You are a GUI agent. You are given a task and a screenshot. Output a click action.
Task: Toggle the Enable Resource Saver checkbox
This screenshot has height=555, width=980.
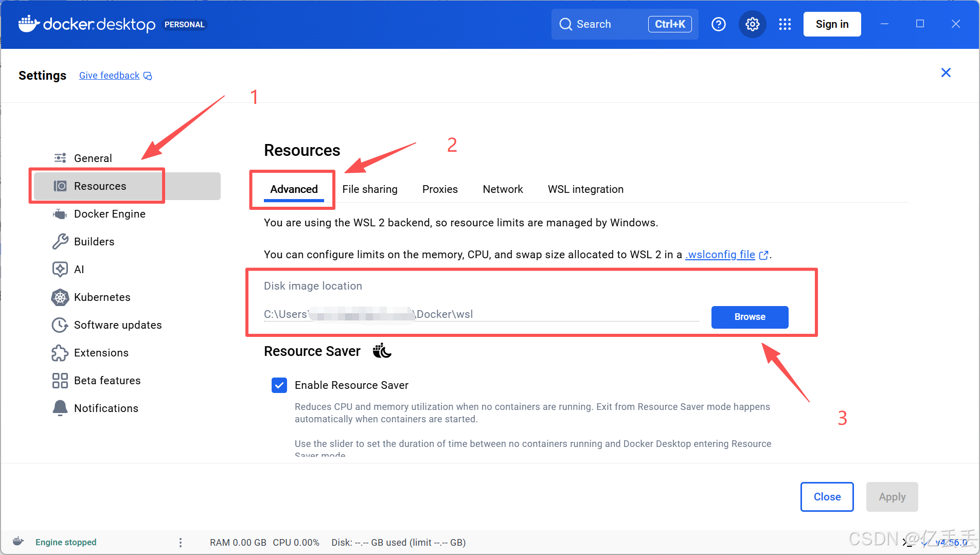pos(279,385)
